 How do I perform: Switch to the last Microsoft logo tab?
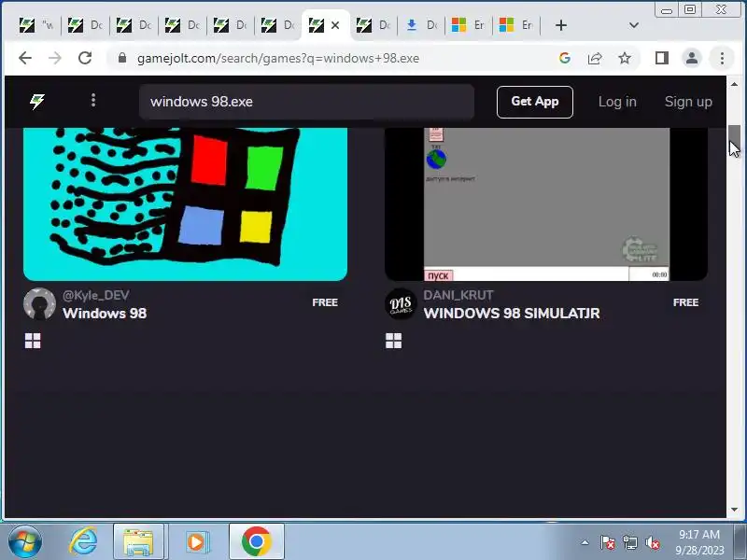pos(516,25)
